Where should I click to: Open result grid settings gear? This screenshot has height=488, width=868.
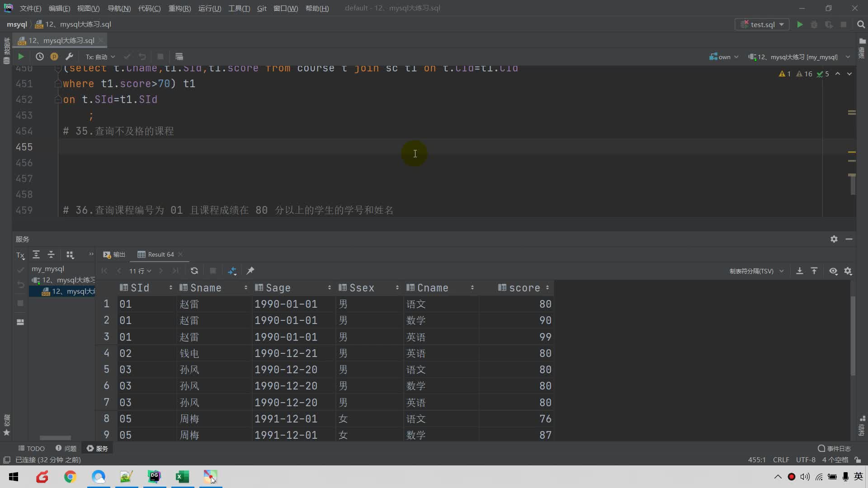pos(848,271)
